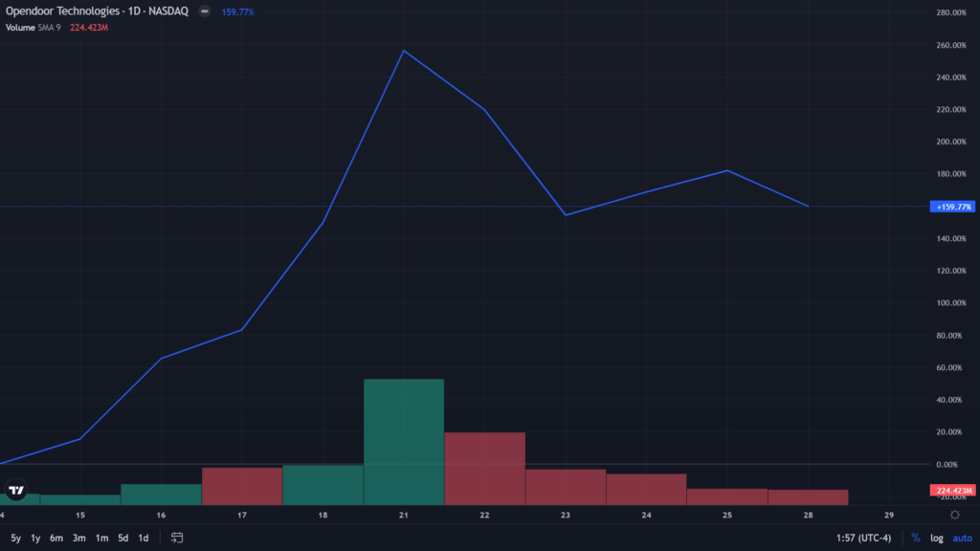Select the 1d time range

(144, 538)
